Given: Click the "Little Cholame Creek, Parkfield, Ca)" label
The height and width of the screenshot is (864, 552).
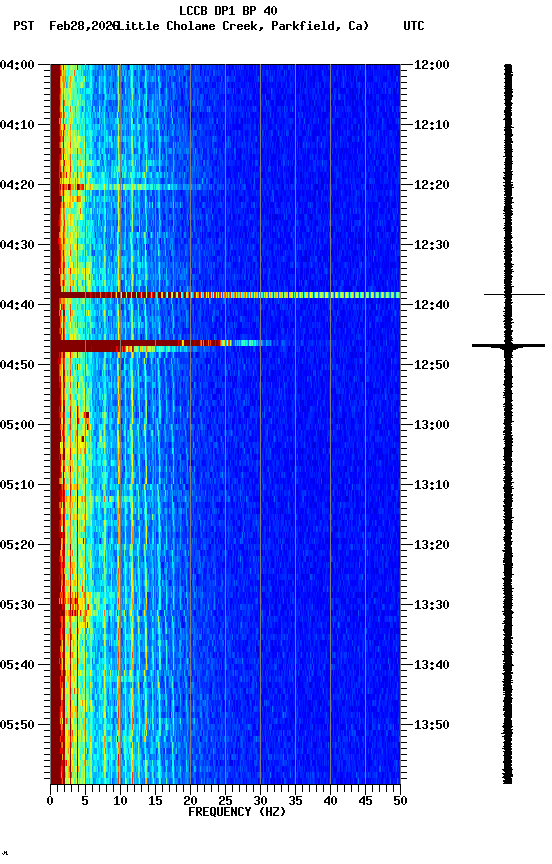Looking at the screenshot, I should point(243,26).
